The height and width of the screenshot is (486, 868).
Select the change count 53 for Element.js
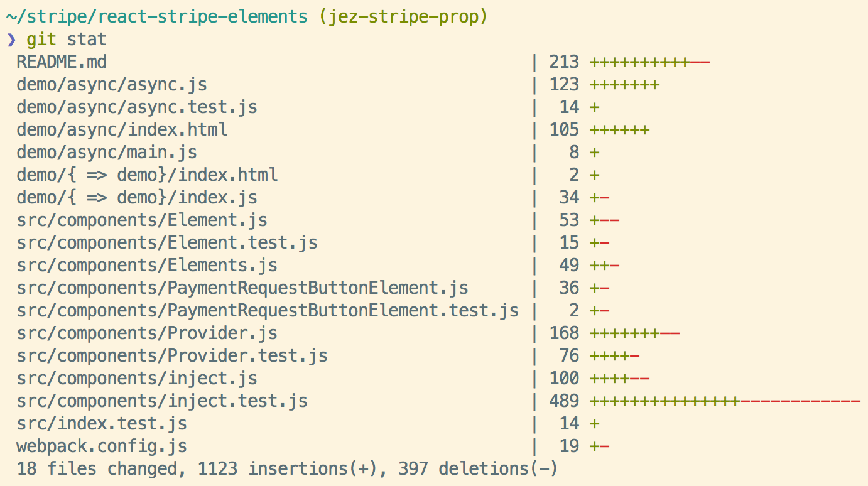coord(569,220)
